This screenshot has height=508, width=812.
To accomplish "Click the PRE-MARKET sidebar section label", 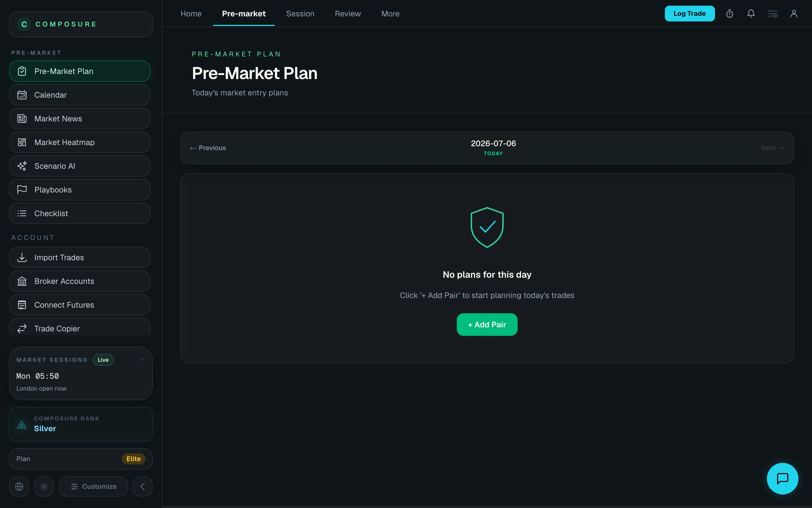I will coord(36,53).
